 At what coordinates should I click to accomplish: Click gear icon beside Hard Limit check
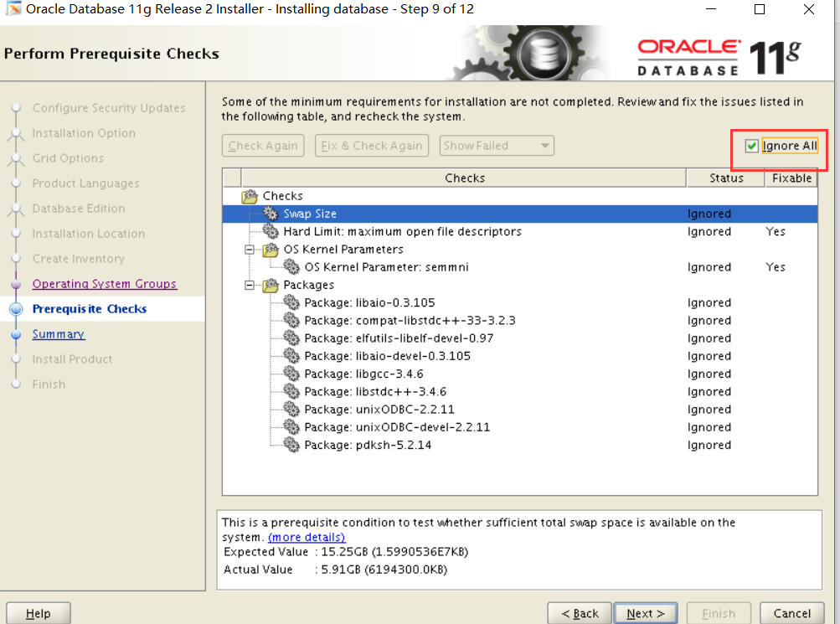(x=271, y=231)
